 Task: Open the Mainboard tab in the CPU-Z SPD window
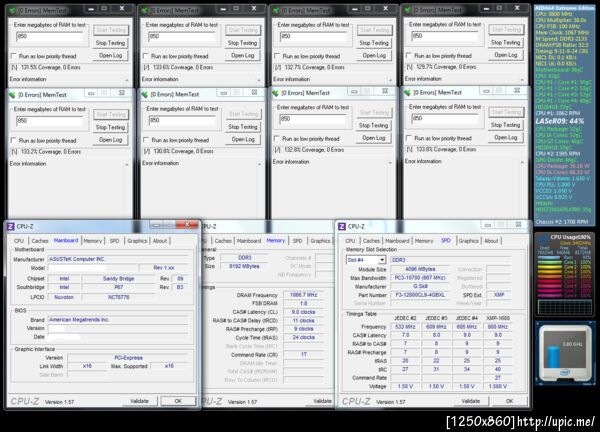coord(397,241)
